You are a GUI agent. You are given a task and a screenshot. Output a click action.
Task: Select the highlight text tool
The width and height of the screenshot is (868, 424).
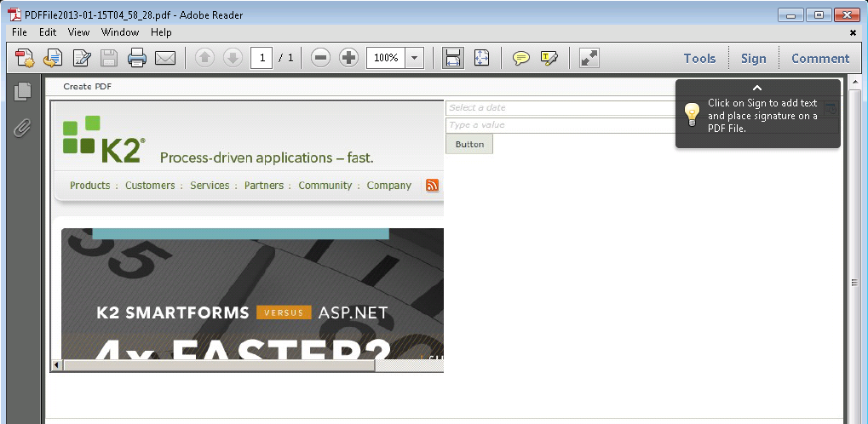tap(549, 58)
